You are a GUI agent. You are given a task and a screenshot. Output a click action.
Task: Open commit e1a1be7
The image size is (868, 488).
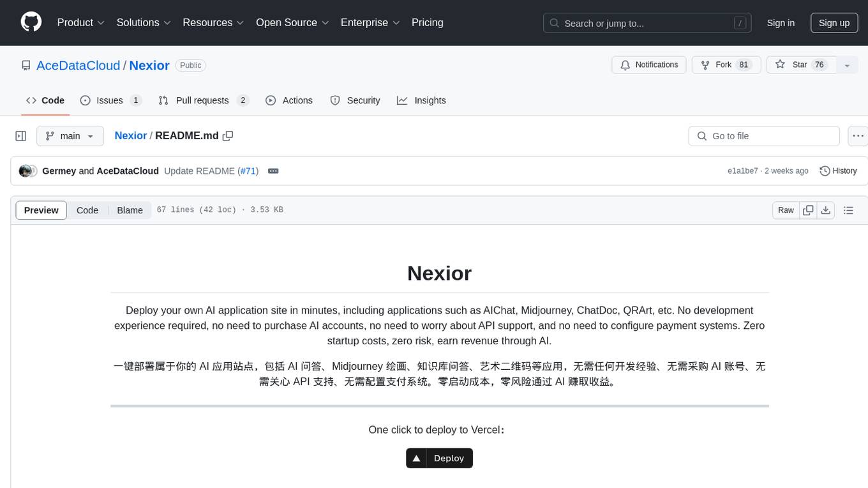[743, 171]
